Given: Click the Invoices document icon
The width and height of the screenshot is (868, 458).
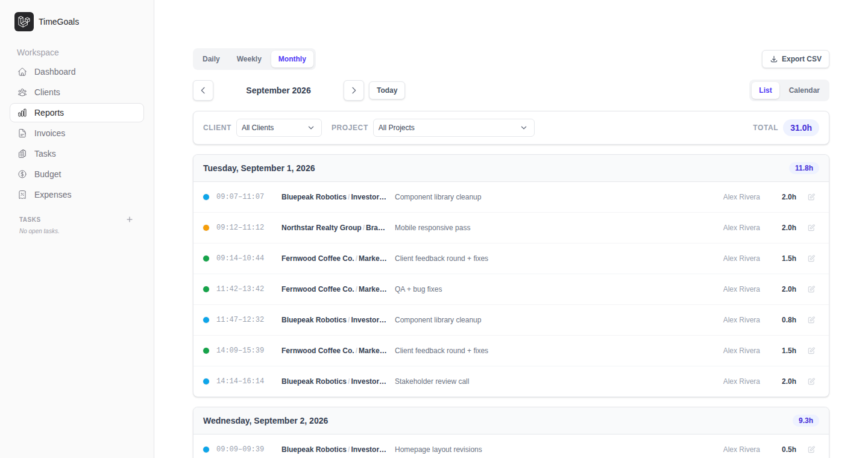Looking at the screenshot, I should point(22,133).
